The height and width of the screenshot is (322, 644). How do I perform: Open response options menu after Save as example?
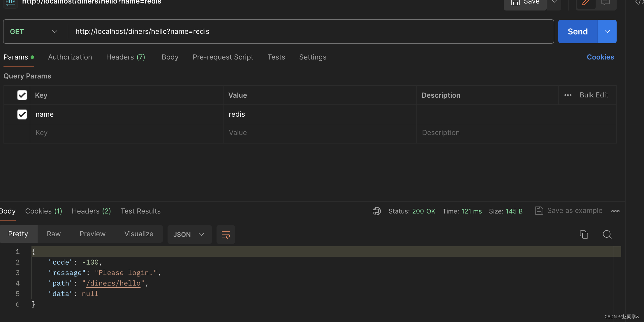[615, 211]
